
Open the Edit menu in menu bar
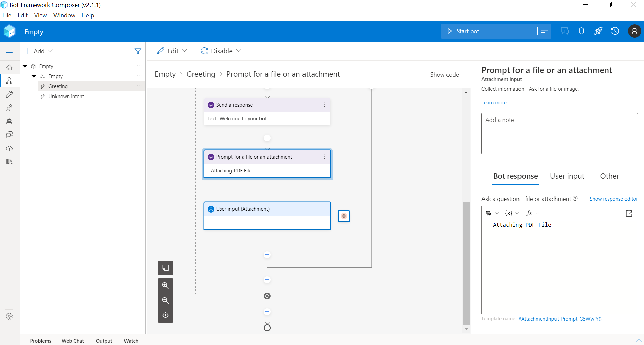(x=22, y=15)
